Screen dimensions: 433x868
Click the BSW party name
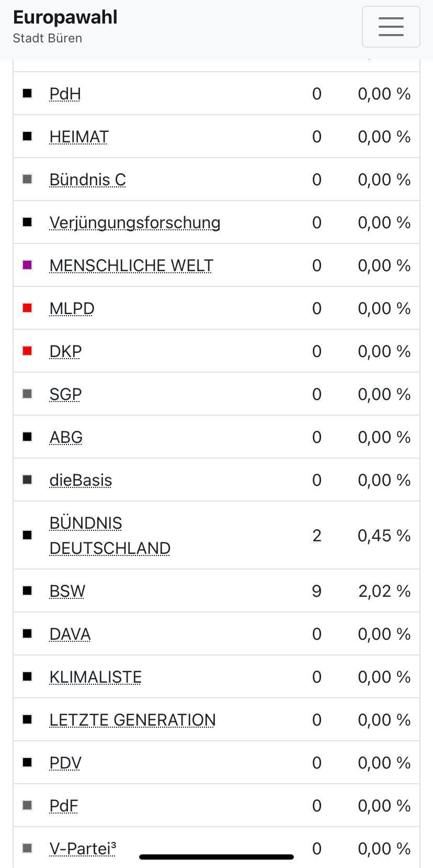67,591
